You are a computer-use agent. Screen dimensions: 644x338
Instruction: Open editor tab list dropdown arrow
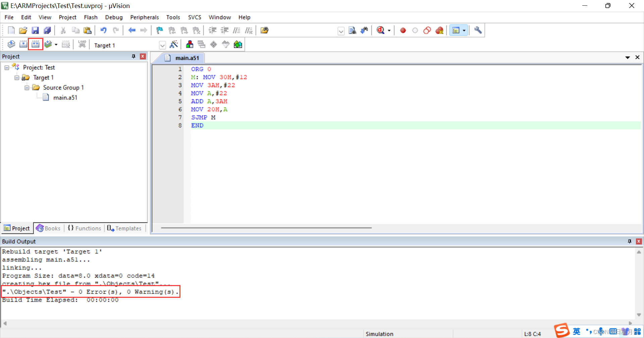[627, 58]
